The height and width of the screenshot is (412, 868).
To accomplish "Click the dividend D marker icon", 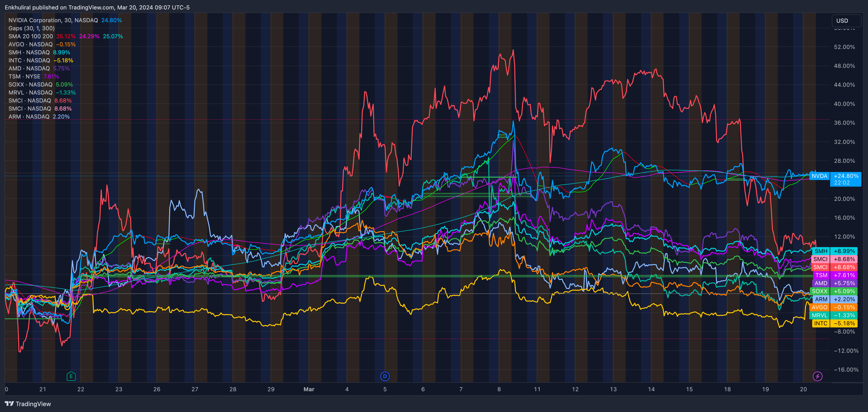I will [x=385, y=376].
